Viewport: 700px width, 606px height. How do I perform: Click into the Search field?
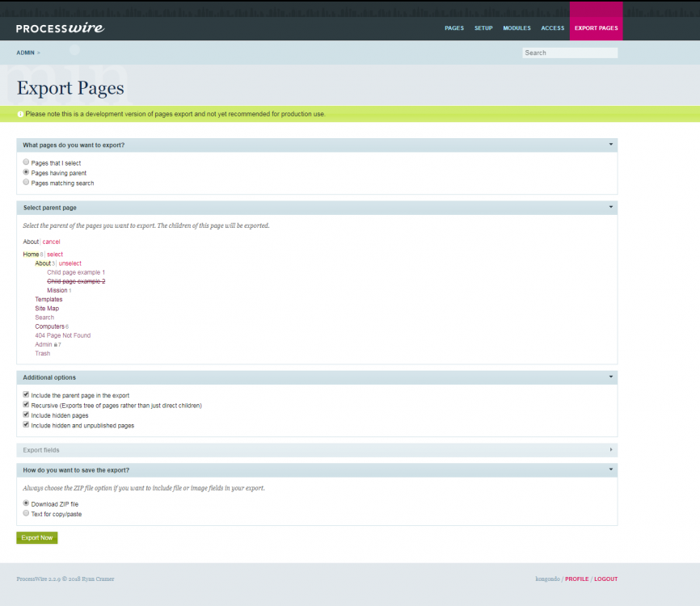tap(569, 53)
